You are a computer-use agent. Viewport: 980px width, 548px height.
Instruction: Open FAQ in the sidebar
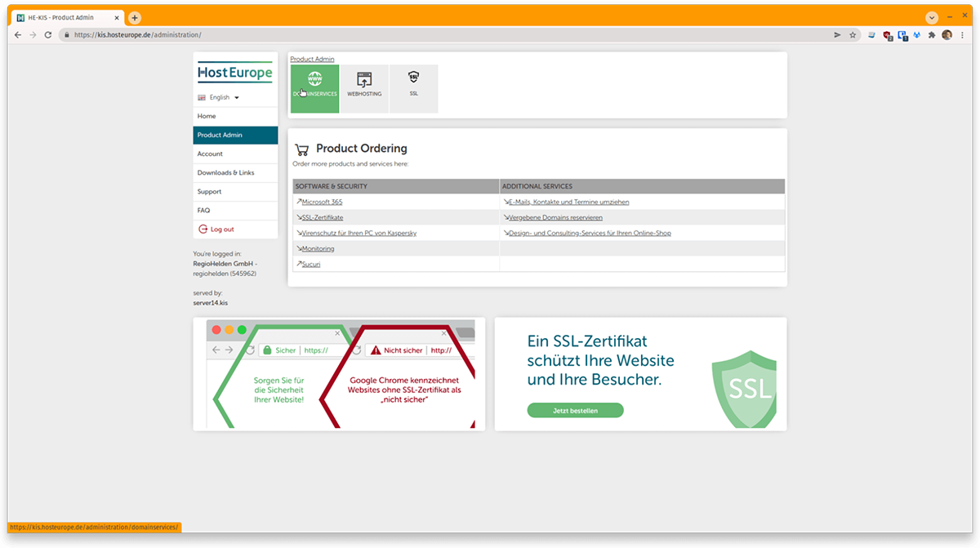(235, 210)
